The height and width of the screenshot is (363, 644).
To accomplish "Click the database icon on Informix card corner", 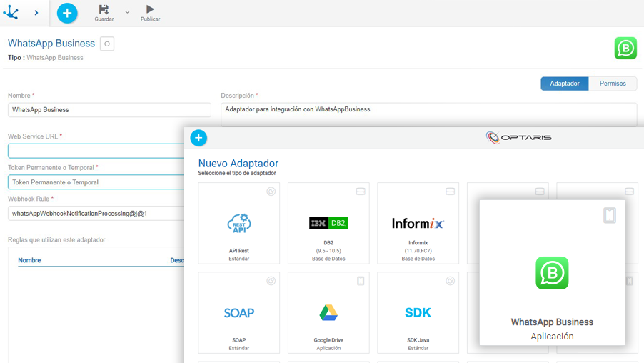I will 450,192.
